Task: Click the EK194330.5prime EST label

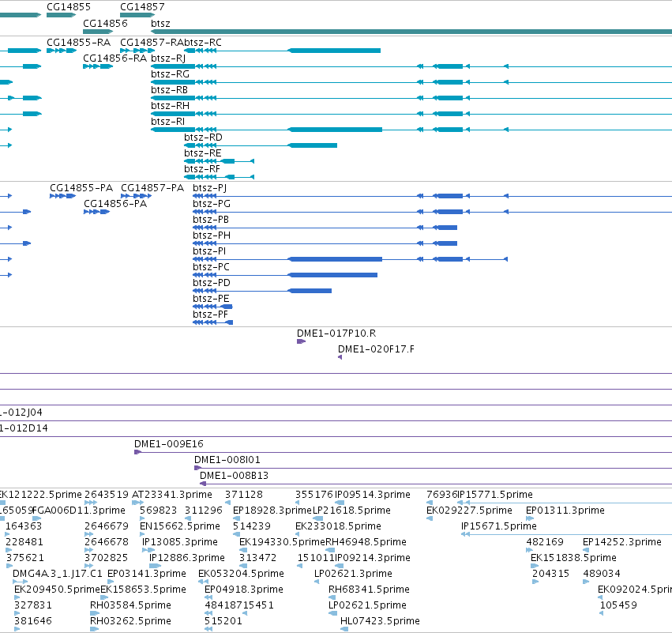Action: click(283, 542)
